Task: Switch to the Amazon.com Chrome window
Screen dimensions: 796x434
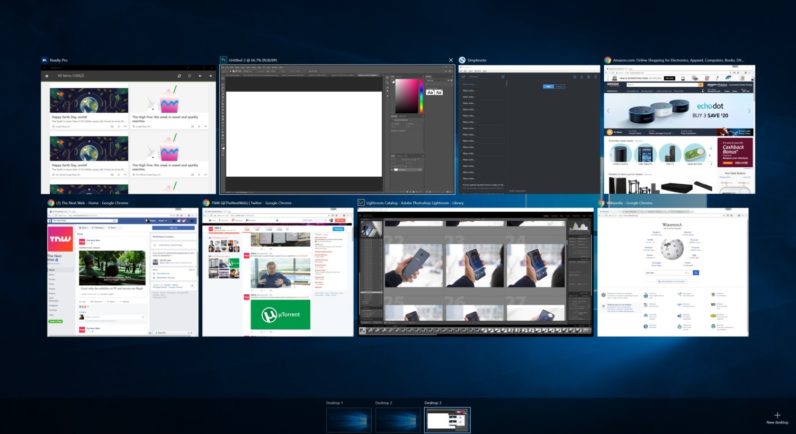Action: point(679,129)
